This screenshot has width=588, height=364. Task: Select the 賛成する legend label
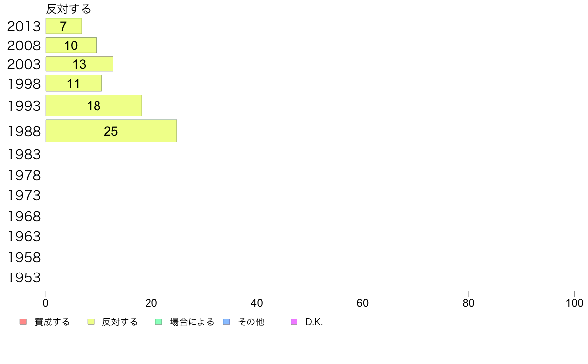[x=52, y=322]
